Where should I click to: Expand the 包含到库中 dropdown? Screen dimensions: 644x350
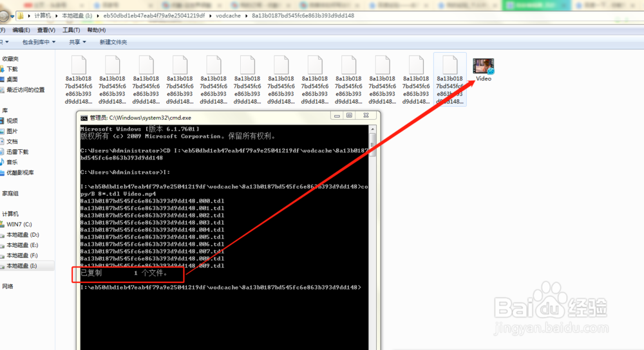pyautogui.click(x=39, y=42)
